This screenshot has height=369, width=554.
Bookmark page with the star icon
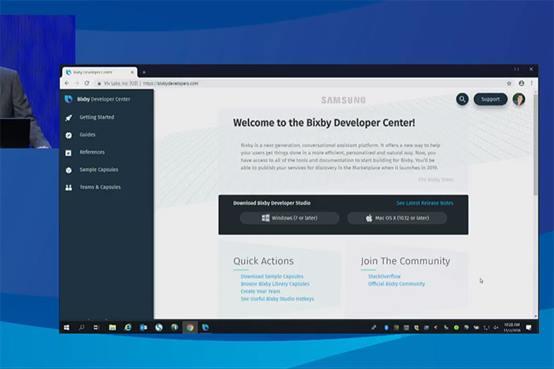click(x=509, y=83)
